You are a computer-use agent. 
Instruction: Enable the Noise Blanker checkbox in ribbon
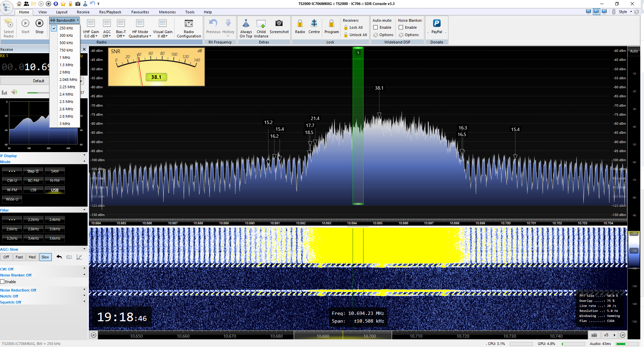401,27
